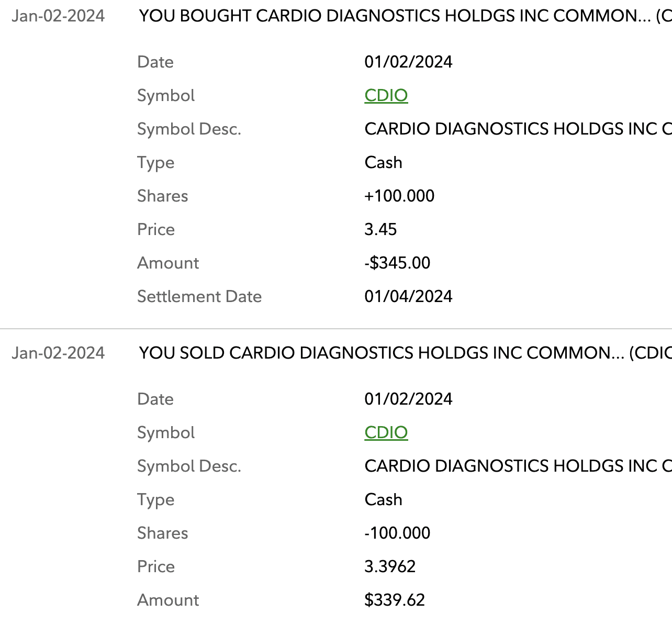Click the Cash type value in sold transaction
Image resolution: width=672 pixels, height=624 pixels.
coord(383,499)
